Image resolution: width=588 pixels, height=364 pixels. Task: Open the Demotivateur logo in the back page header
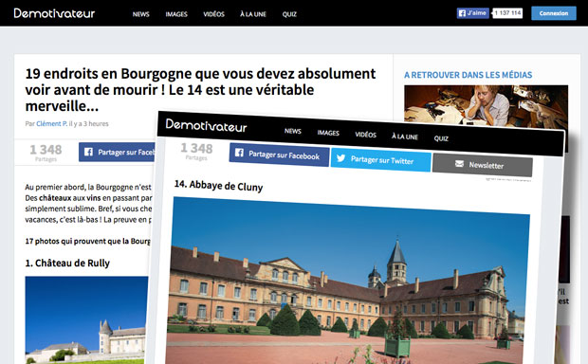[54, 13]
